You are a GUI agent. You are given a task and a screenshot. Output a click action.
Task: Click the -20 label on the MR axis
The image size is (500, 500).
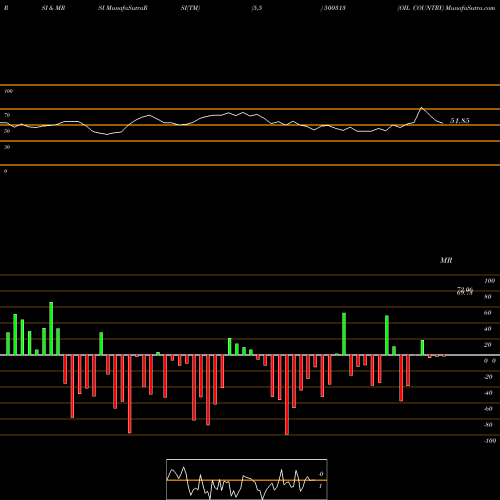coord(488,377)
